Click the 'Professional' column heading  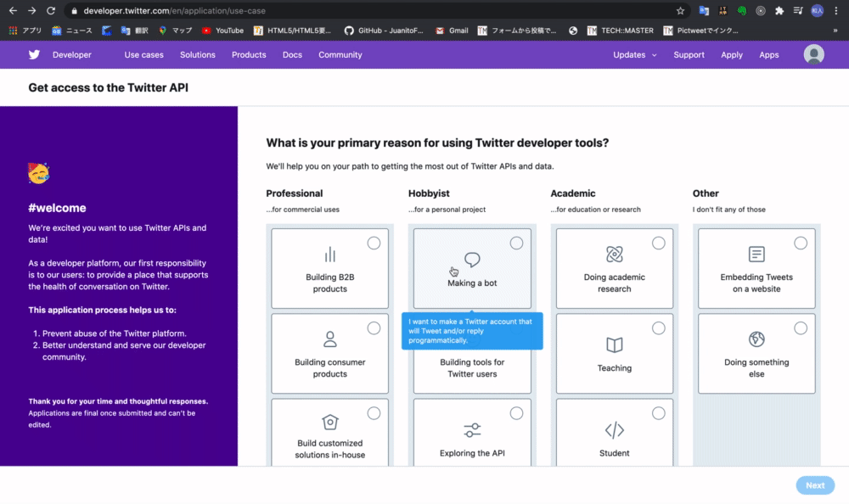[x=294, y=193]
